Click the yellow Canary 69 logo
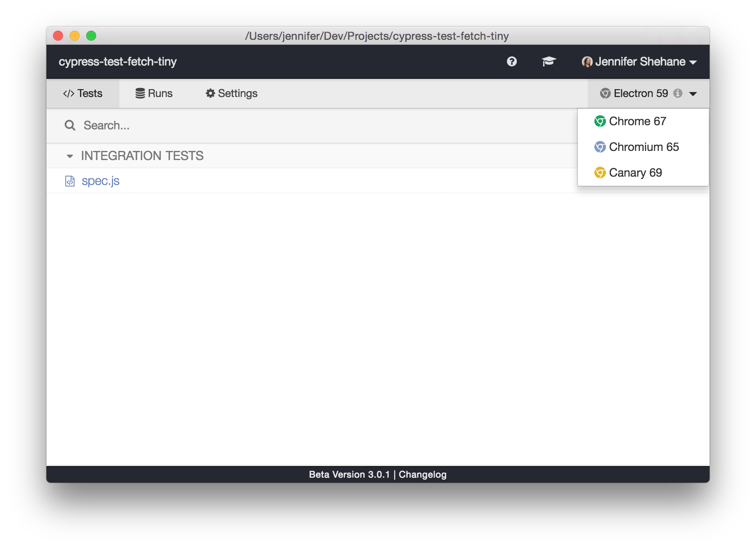The width and height of the screenshot is (756, 549). click(x=600, y=172)
